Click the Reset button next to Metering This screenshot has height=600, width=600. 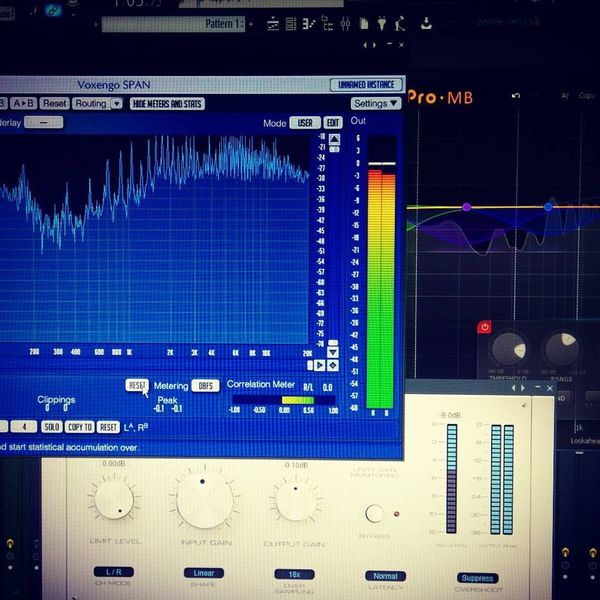137,385
